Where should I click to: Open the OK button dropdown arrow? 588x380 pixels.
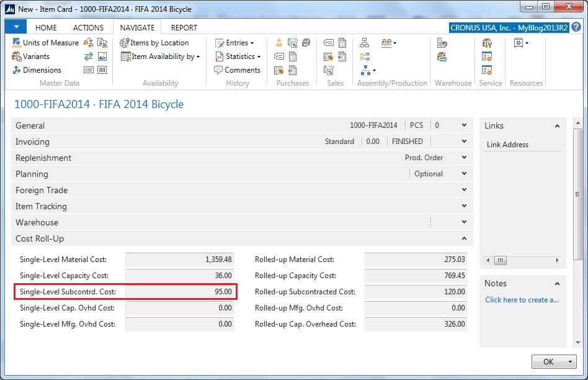tap(570, 361)
